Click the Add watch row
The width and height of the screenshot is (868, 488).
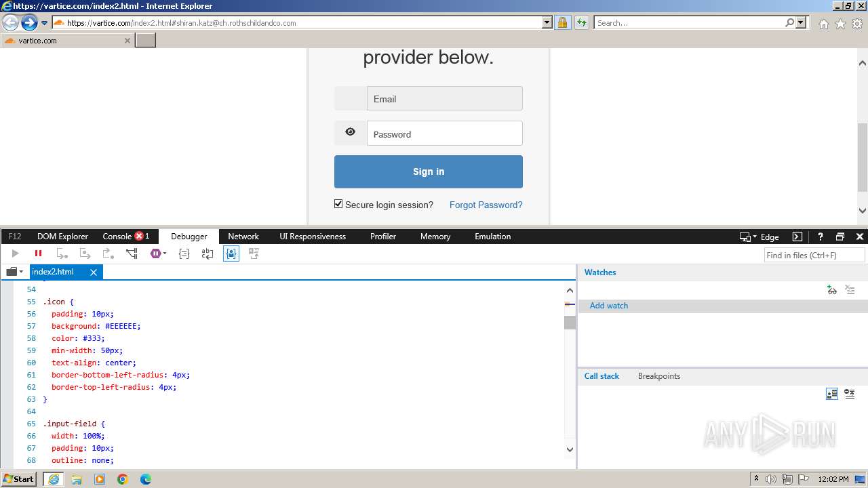click(723, 306)
